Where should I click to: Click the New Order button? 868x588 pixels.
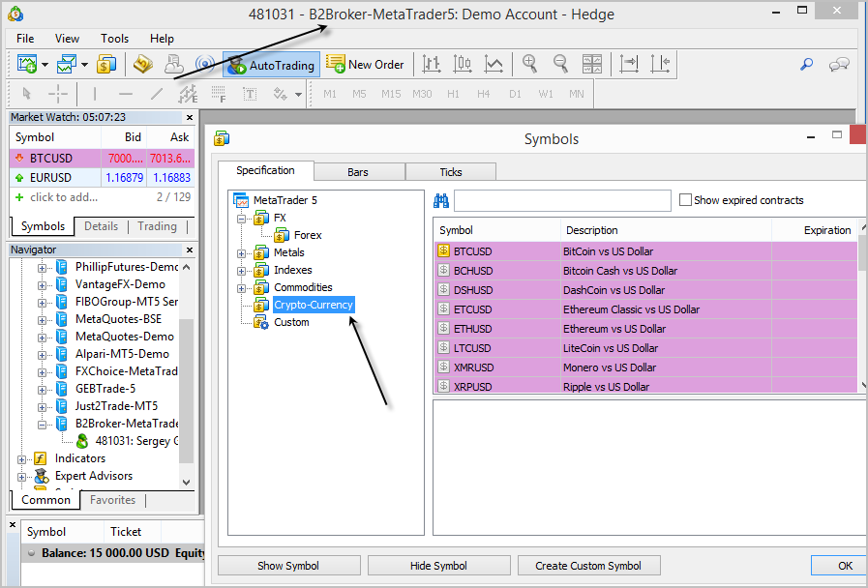tap(366, 65)
